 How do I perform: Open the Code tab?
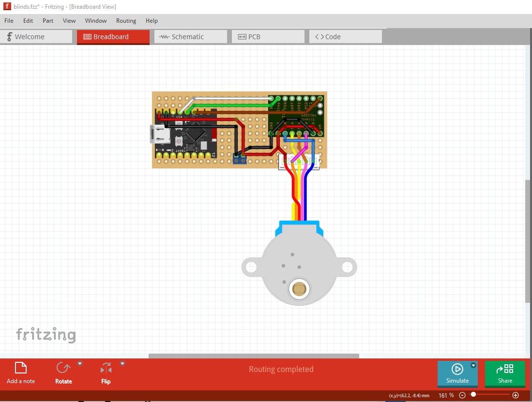tap(345, 37)
